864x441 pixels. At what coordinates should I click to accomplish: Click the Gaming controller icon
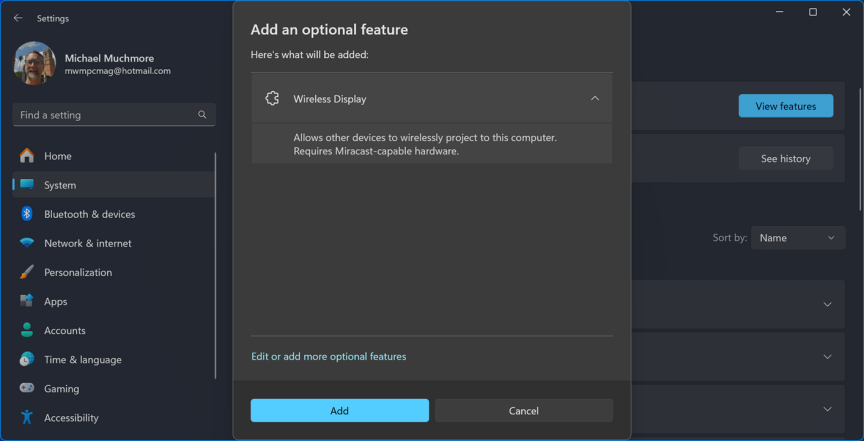tap(26, 388)
